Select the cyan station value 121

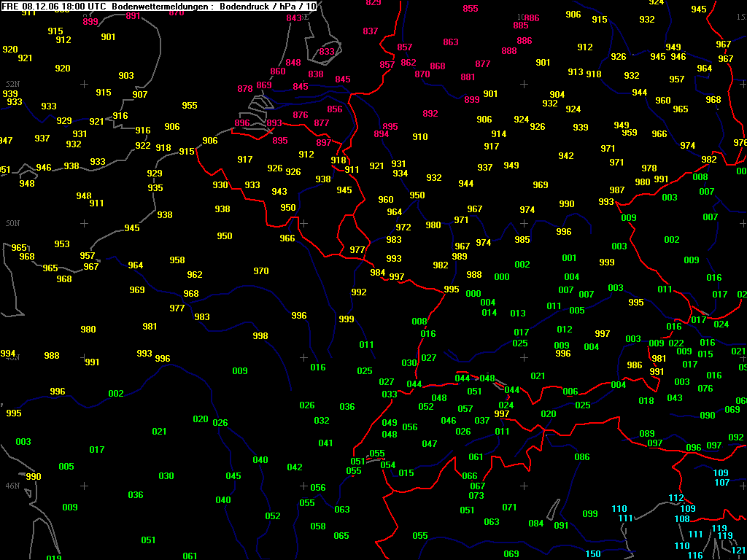pos(738,551)
